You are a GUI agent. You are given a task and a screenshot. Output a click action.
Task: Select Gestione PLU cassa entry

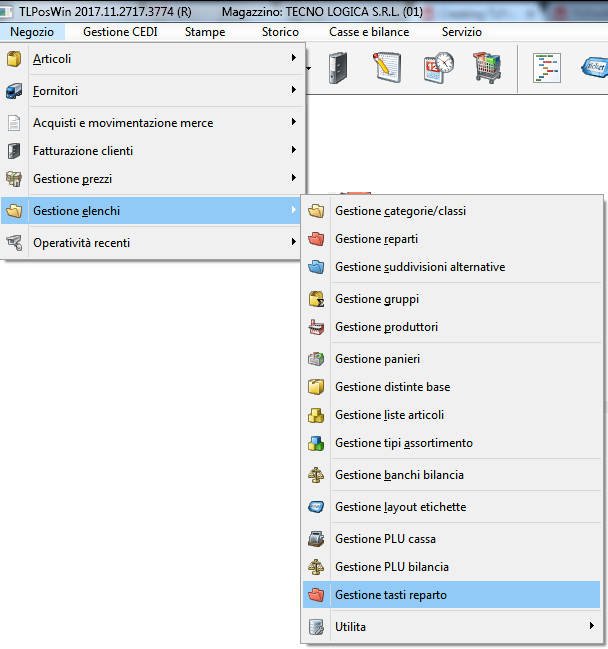(x=385, y=539)
